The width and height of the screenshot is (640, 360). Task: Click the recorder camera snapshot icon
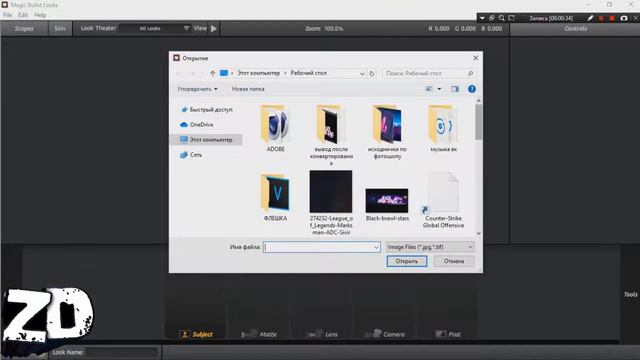(623, 18)
